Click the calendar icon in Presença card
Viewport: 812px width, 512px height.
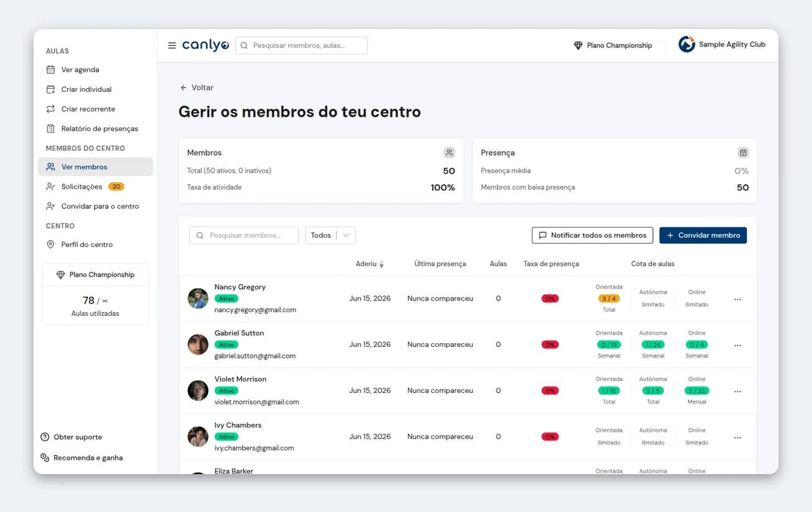click(x=743, y=153)
